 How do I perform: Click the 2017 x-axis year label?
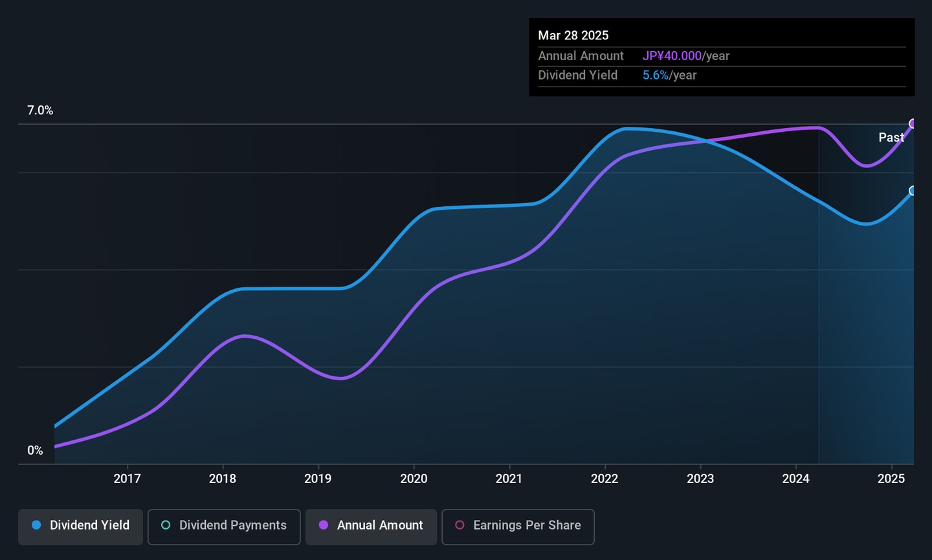(127, 479)
